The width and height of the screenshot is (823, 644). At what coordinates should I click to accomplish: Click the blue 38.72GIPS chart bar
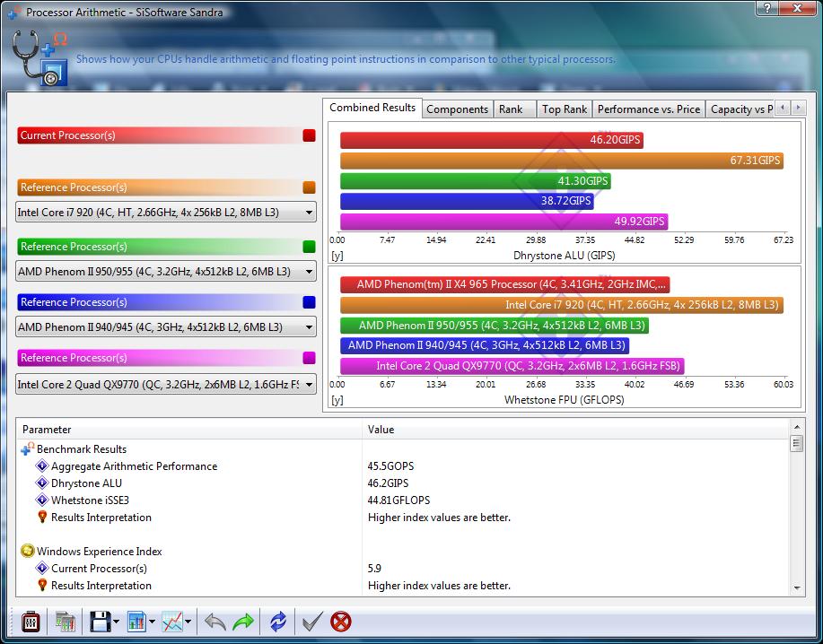pos(467,201)
